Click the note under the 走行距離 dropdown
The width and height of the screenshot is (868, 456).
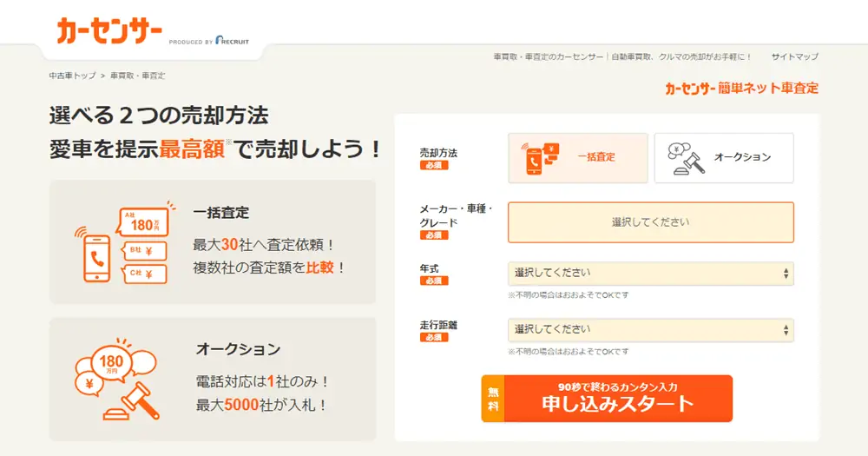point(569,352)
